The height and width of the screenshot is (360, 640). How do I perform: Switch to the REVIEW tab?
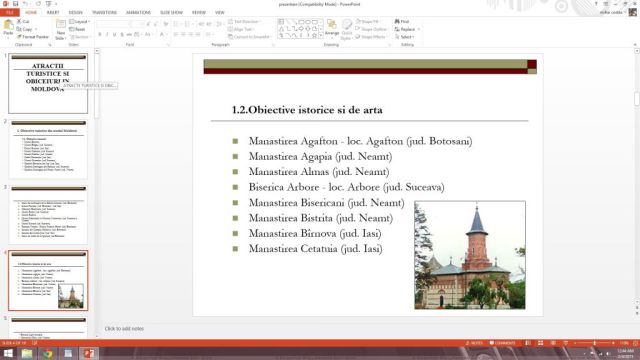[x=199, y=13]
